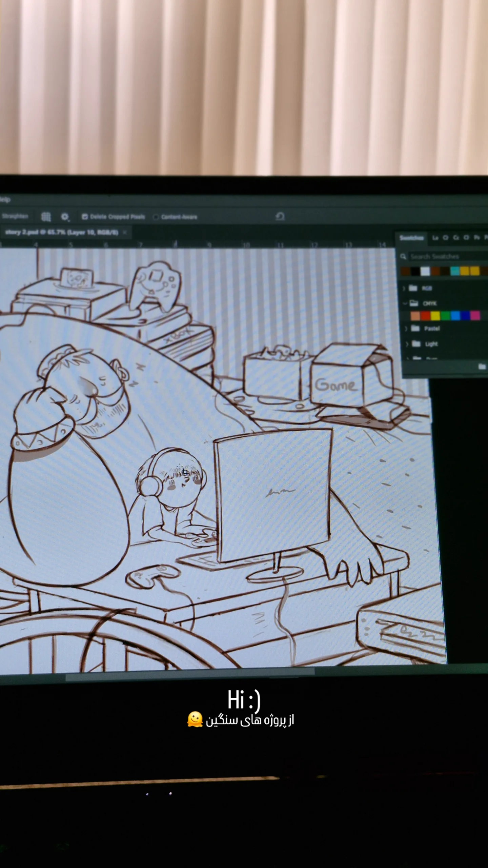Reset crop with curved arrow icon
Image resolution: width=488 pixels, height=868 pixels.
coord(280,216)
